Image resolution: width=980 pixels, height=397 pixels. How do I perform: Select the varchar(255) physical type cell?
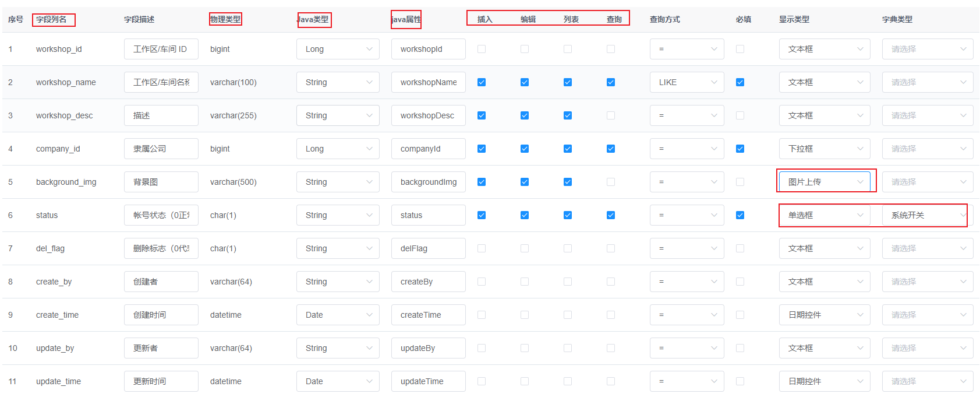pos(233,115)
